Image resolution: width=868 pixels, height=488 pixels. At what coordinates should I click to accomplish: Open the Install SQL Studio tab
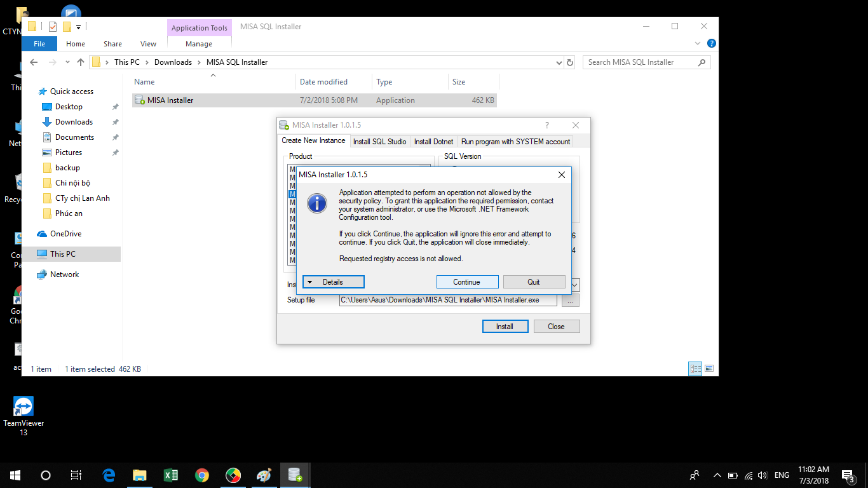(379, 142)
